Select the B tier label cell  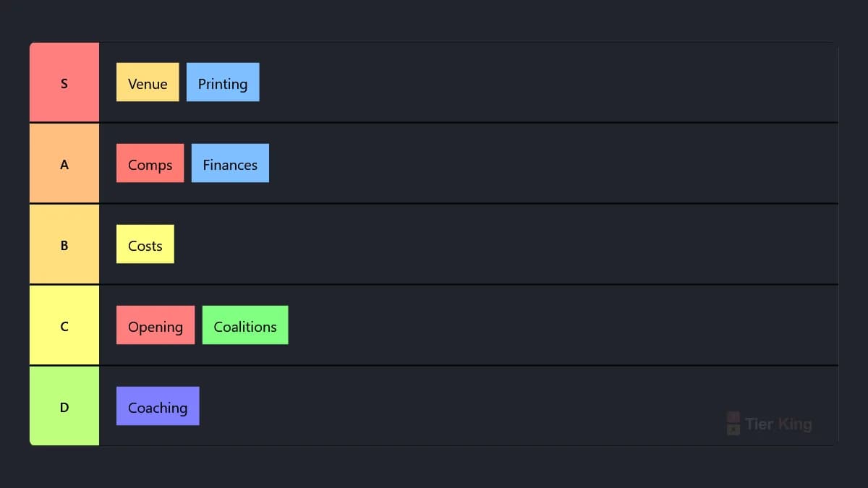64,244
